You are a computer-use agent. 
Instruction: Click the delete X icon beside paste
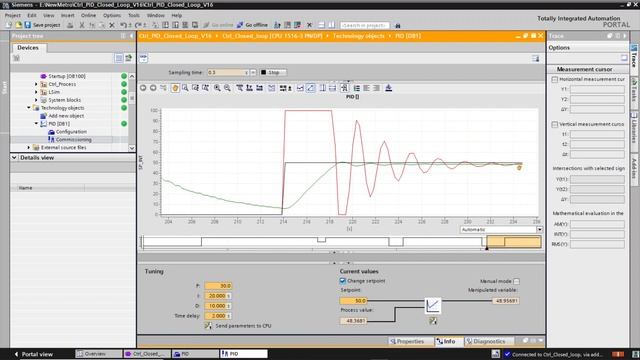pyautogui.click(x=112, y=25)
